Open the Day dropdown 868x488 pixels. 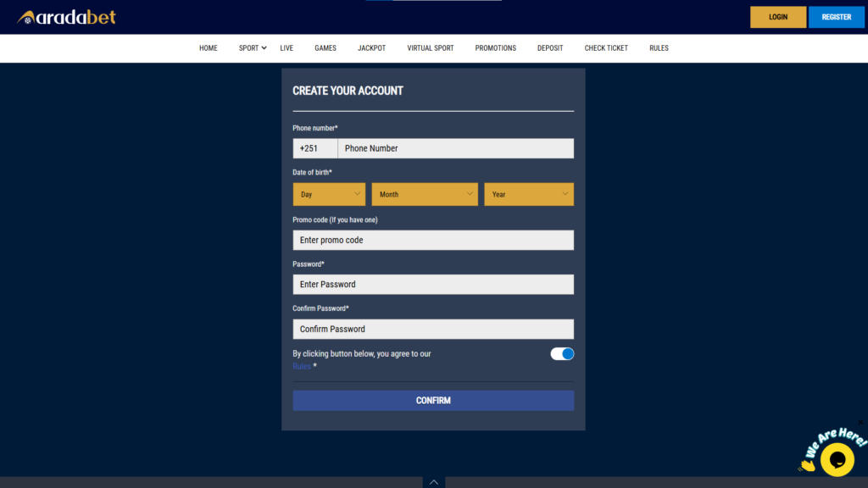pyautogui.click(x=329, y=194)
